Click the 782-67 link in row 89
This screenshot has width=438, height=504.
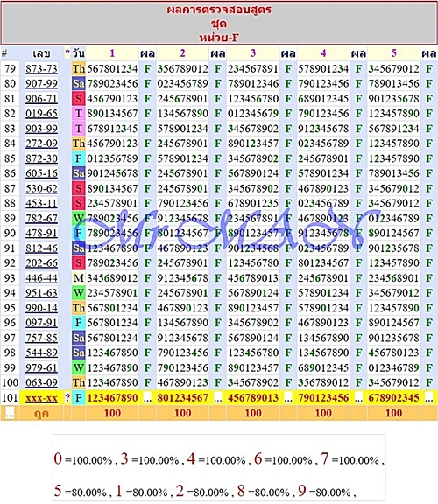pos(41,218)
